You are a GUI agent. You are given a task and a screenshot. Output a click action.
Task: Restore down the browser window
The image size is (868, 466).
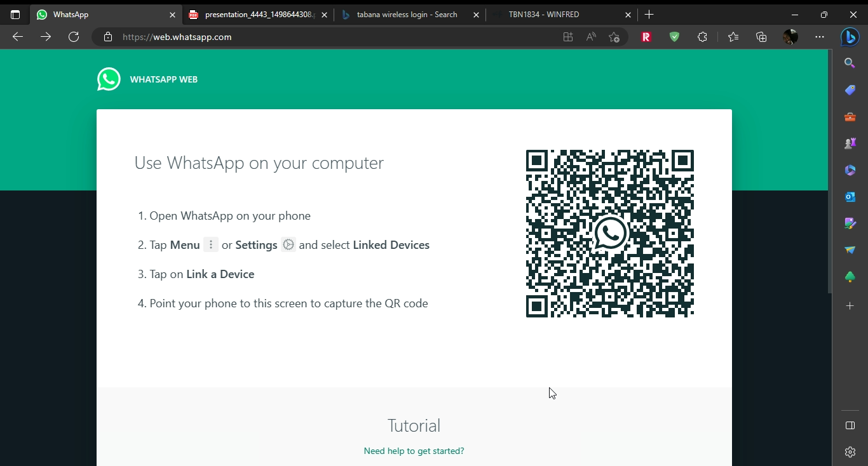pyautogui.click(x=824, y=15)
